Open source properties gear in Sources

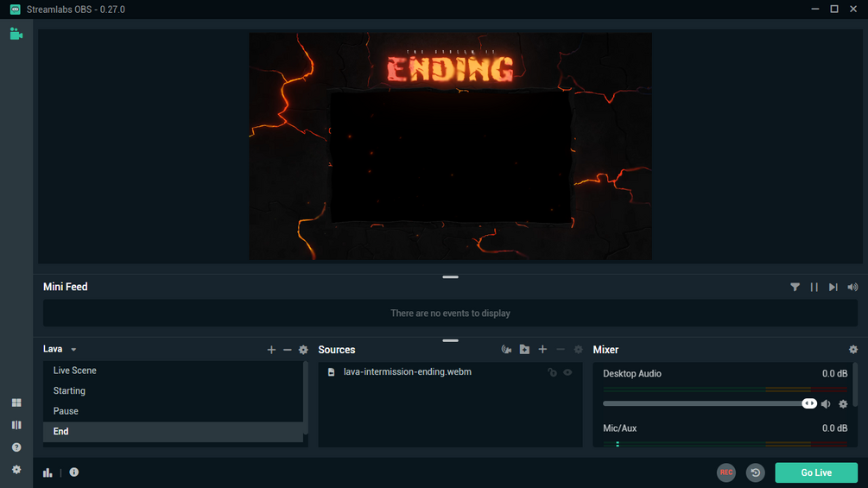[579, 350]
